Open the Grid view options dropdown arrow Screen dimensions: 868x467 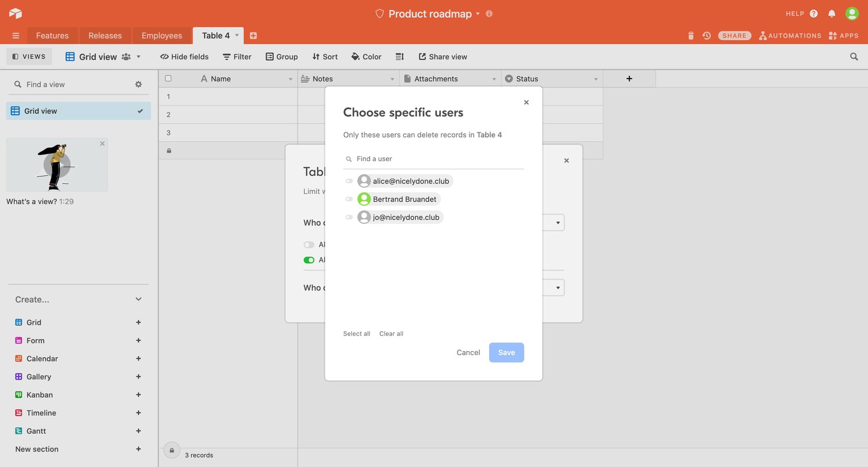click(x=138, y=57)
